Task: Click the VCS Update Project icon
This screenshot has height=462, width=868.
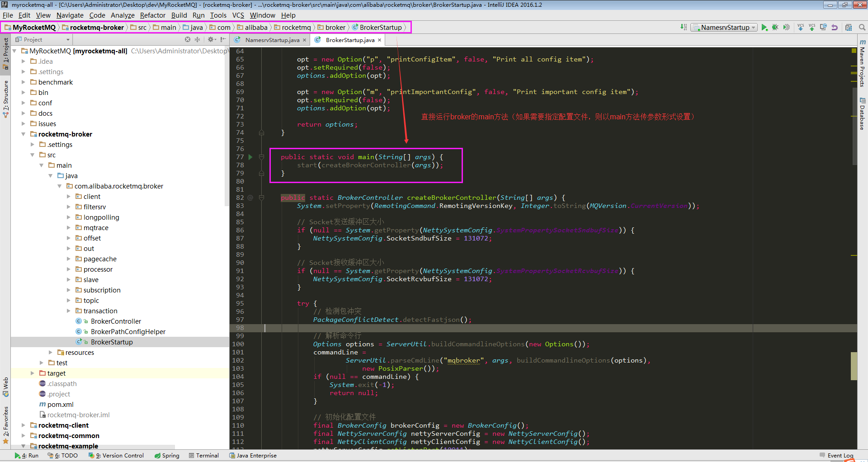Action: pos(801,28)
